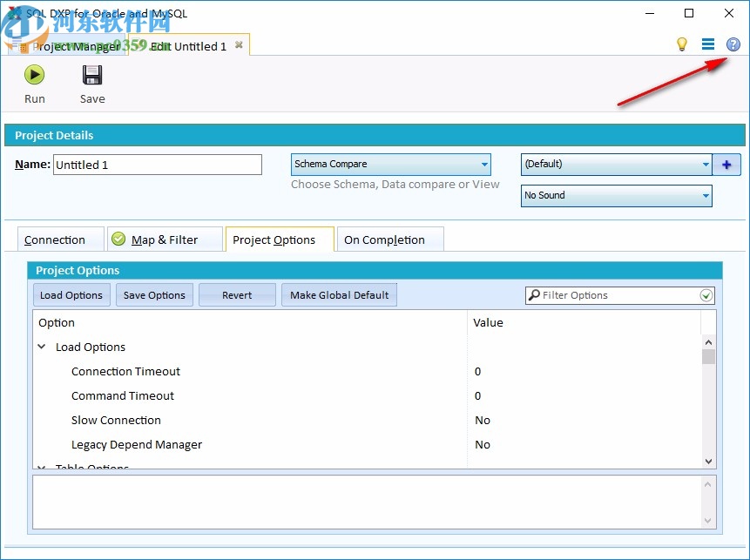This screenshot has width=750, height=560.
Task: Click the Make Global Default button
Action: pos(339,294)
